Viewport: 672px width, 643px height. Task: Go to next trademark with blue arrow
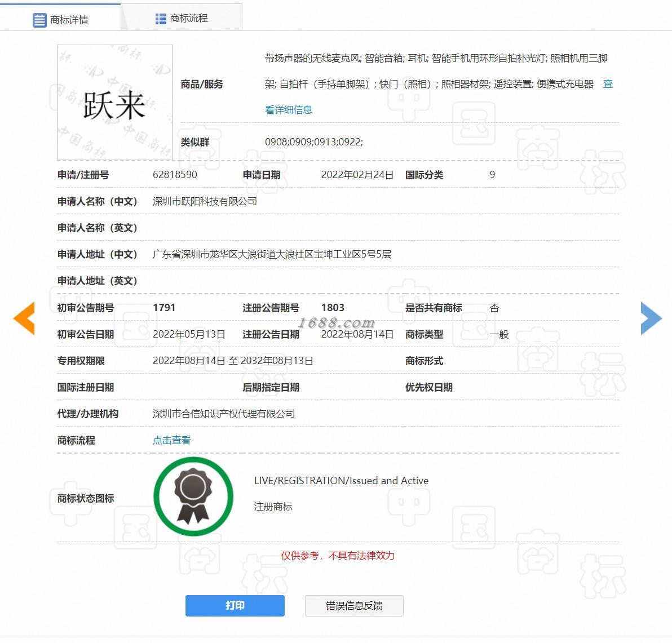coord(652,318)
